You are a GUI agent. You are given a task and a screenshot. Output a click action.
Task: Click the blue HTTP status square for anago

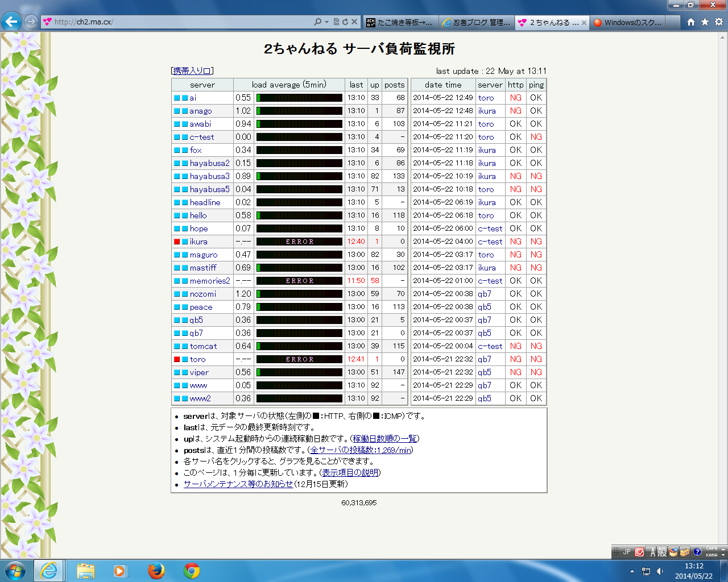(177, 111)
